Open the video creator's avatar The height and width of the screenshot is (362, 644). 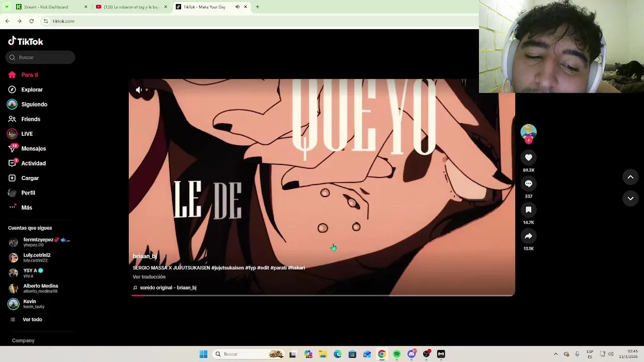coord(528,132)
